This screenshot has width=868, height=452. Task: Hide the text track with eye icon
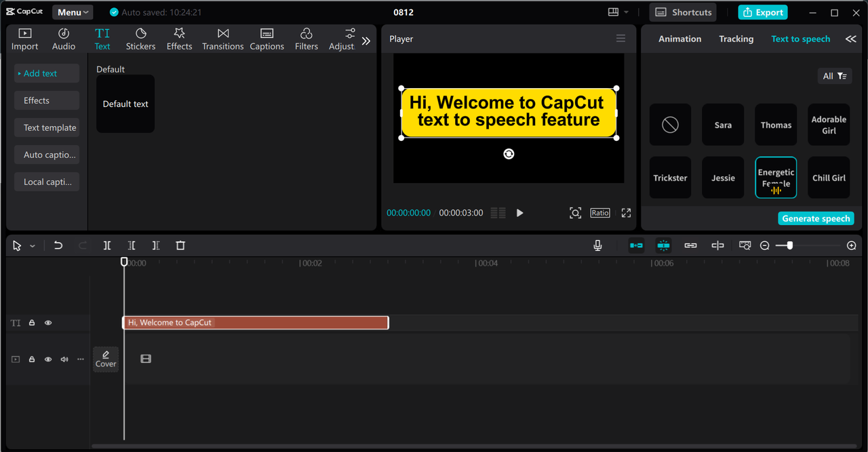click(x=48, y=323)
